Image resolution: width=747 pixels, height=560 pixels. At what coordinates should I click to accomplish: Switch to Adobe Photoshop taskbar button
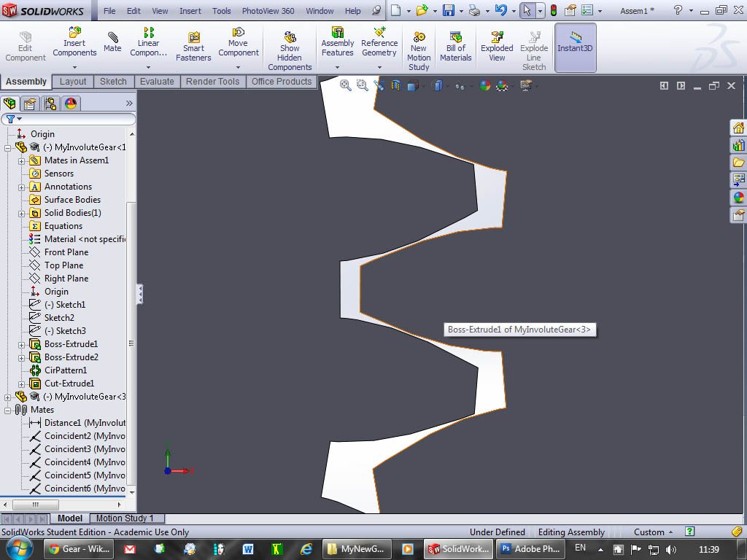point(531,548)
